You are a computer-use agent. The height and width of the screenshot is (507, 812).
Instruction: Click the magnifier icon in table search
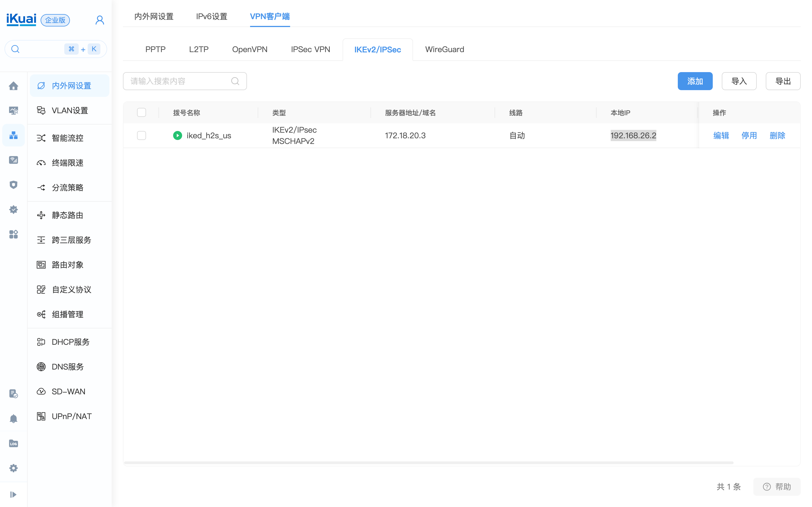(x=235, y=81)
